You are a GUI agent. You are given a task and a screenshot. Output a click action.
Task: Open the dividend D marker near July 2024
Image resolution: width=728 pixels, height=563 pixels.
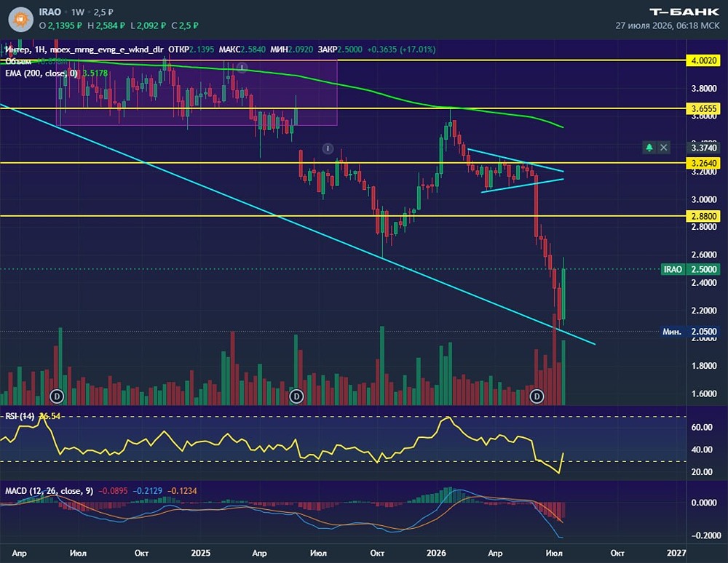pos(57,396)
